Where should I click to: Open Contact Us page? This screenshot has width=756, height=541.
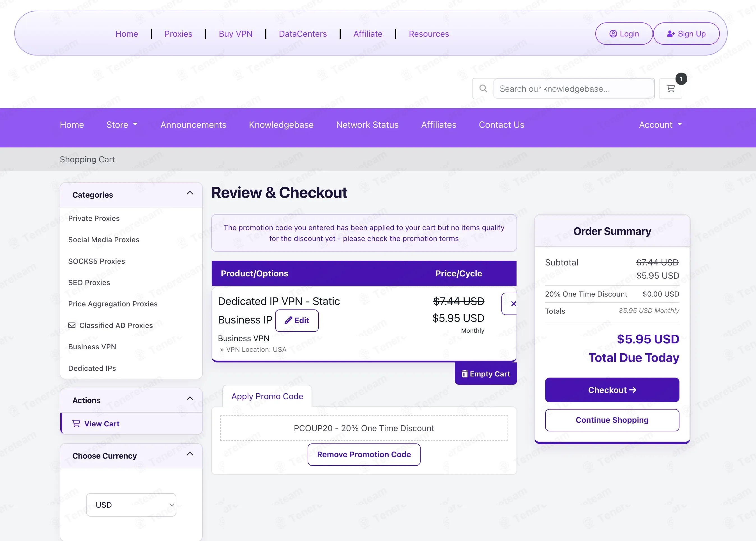point(501,124)
